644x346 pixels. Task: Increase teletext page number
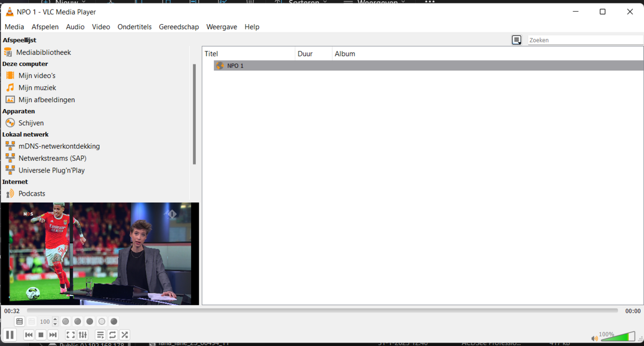point(55,319)
